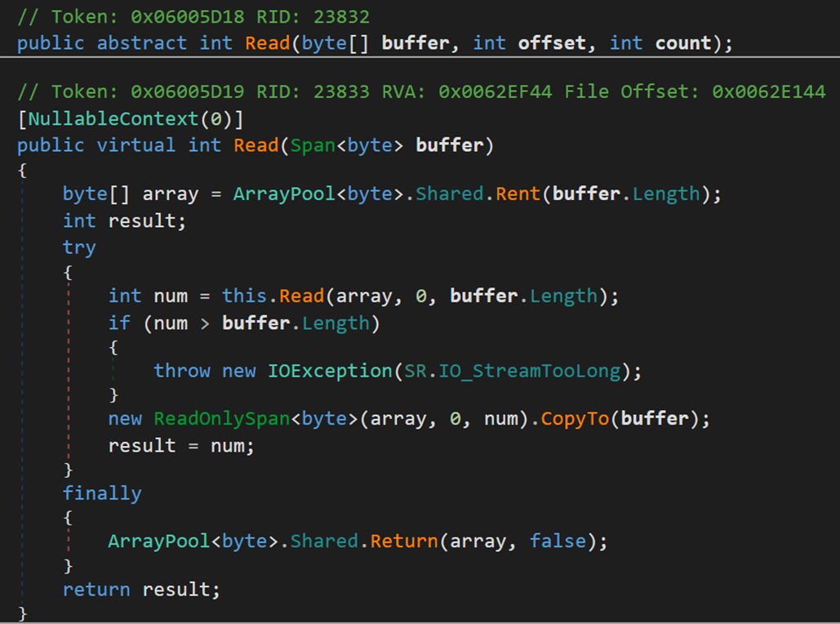The height and width of the screenshot is (624, 840).
Task: Click the "try" keyword
Action: coord(79,247)
